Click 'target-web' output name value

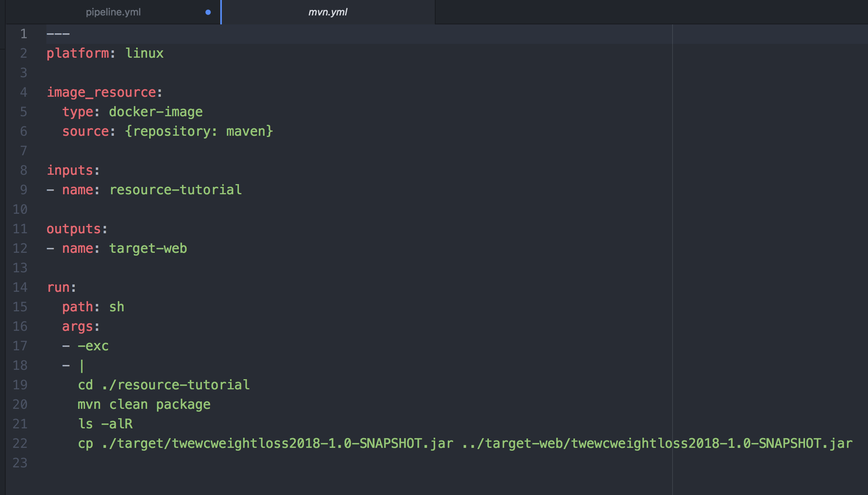(x=148, y=248)
